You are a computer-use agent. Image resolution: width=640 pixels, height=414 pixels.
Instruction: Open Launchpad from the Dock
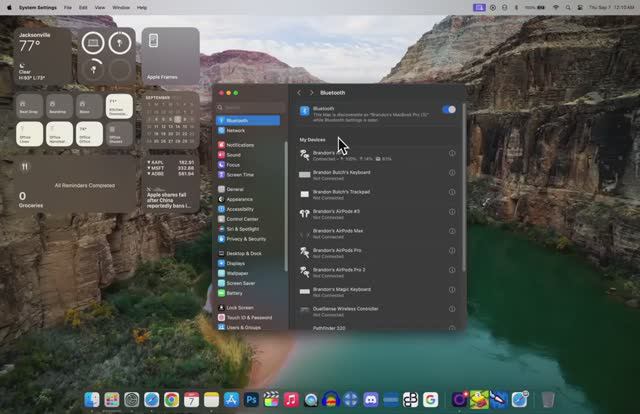click(x=111, y=400)
